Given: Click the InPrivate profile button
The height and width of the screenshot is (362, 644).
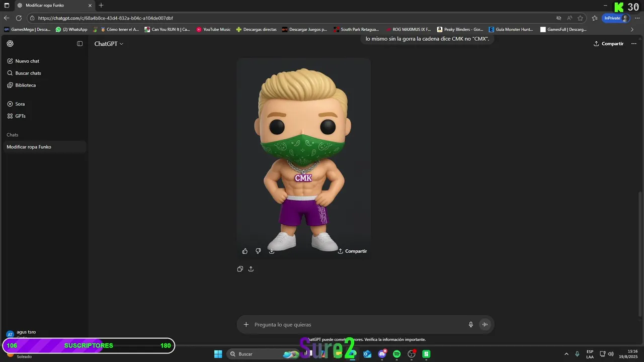Looking at the screenshot, I should [x=616, y=18].
